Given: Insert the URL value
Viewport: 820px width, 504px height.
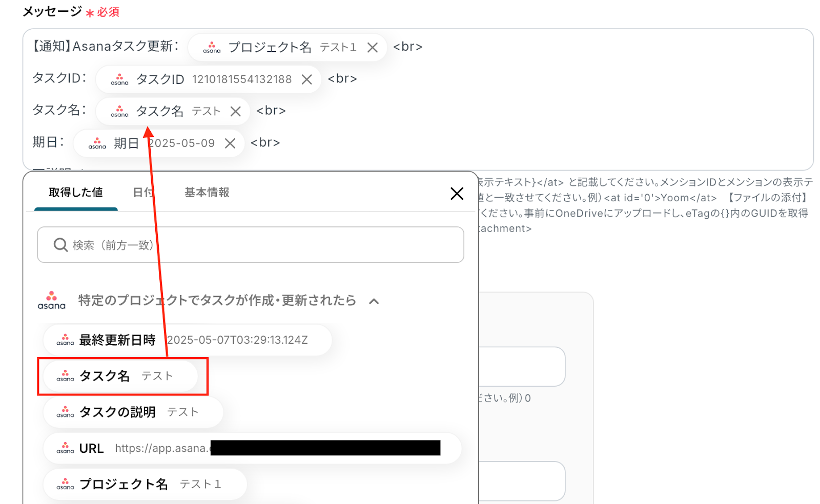Looking at the screenshot, I should [252, 448].
